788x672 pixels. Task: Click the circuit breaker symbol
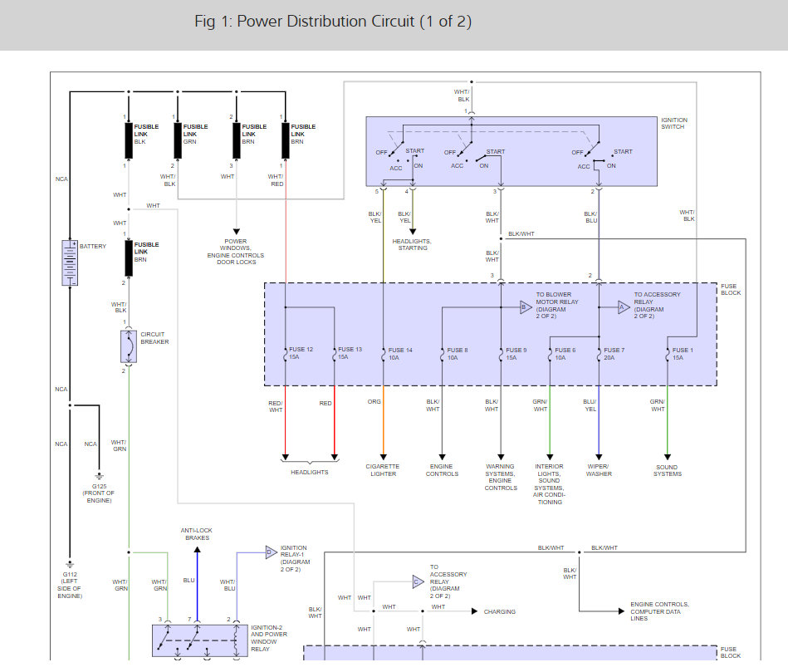tap(129, 346)
